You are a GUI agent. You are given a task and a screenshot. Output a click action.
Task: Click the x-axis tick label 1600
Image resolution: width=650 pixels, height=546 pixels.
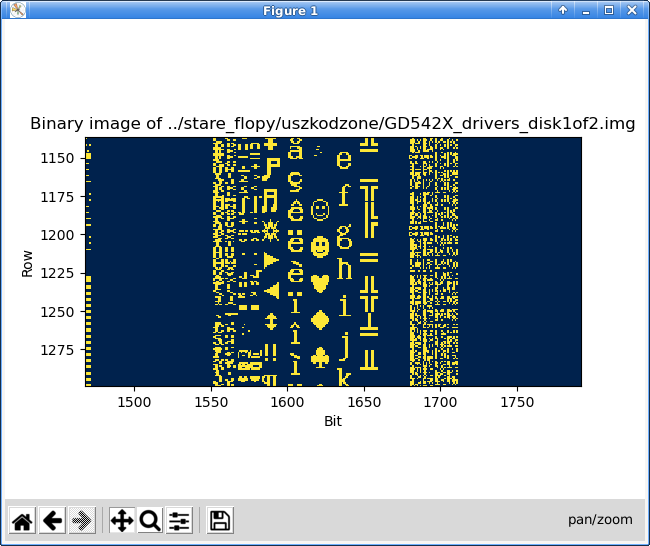click(287, 402)
